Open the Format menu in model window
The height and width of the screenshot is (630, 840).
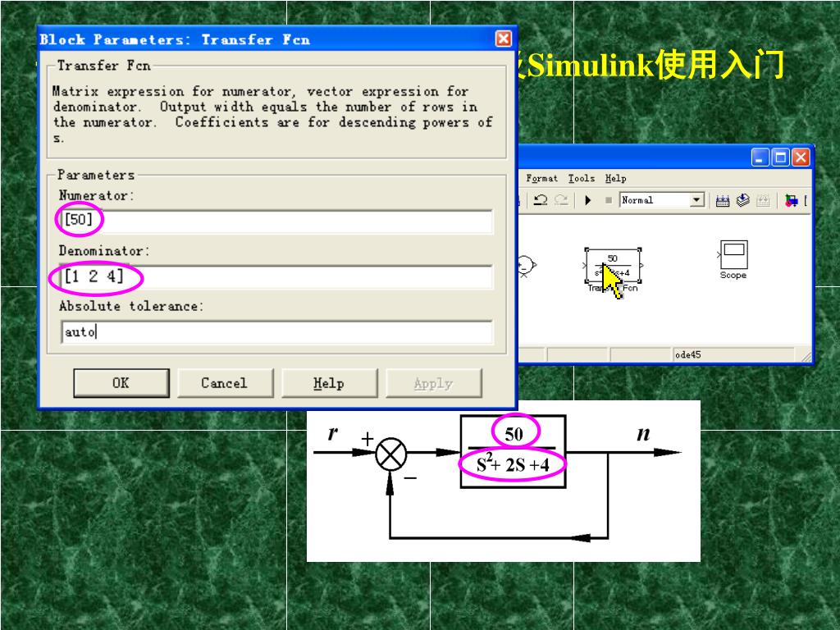[541, 178]
